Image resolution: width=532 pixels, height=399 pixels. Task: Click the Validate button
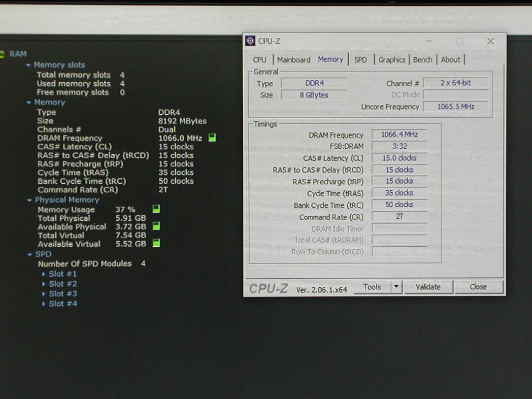coord(428,287)
